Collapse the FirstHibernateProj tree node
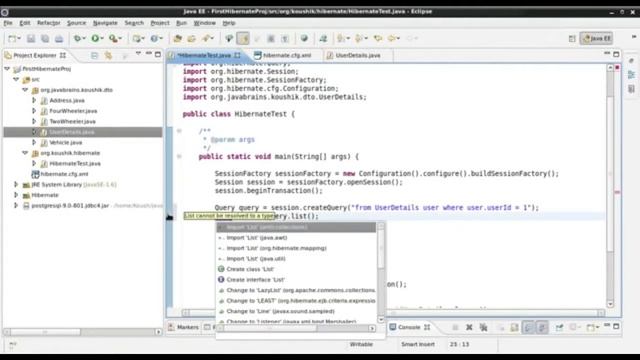This screenshot has height=360, width=640. pyautogui.click(x=7, y=69)
